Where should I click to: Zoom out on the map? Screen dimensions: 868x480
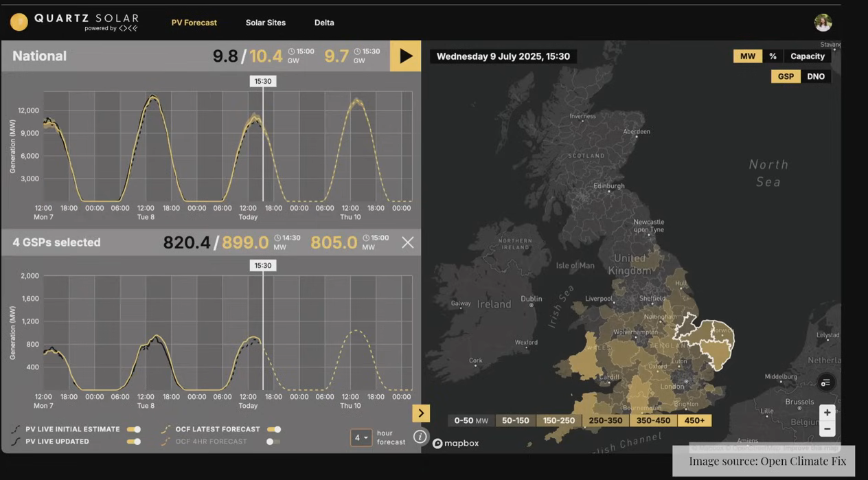click(x=827, y=429)
